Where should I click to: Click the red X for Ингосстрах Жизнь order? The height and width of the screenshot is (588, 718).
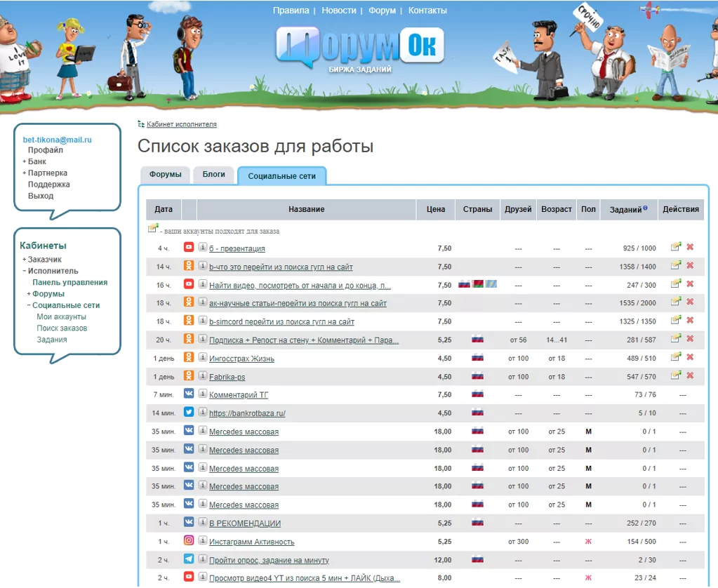coord(690,357)
